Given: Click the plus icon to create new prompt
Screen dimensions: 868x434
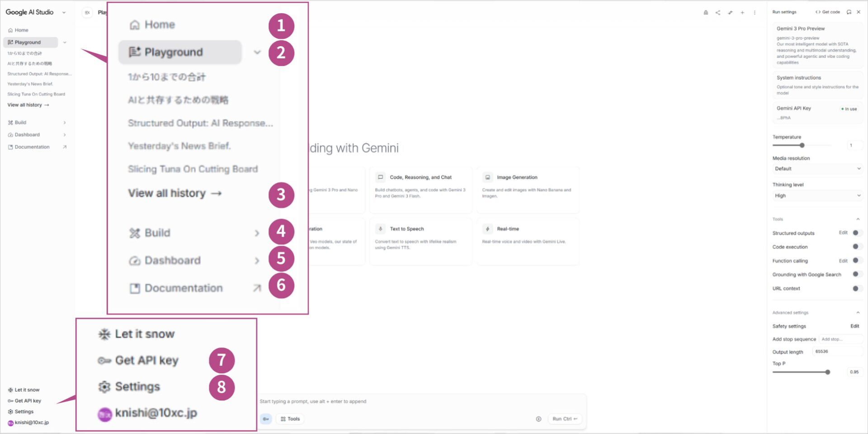Looking at the screenshot, I should 742,13.
